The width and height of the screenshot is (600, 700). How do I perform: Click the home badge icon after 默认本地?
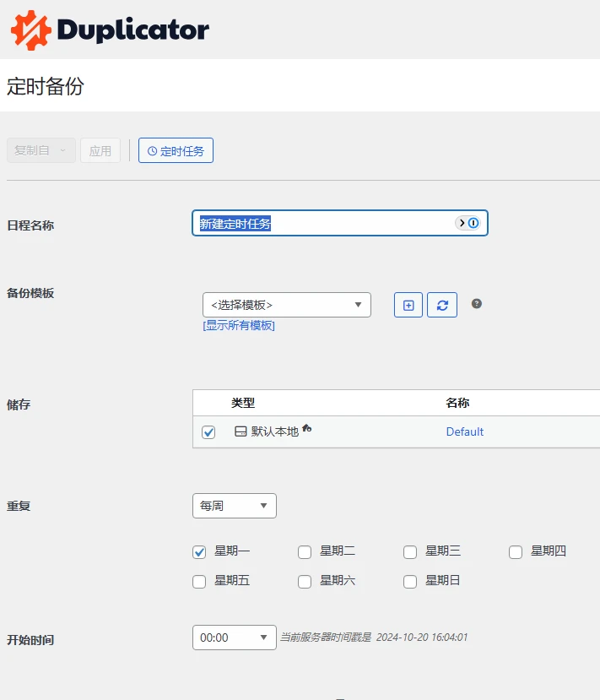[x=307, y=429]
